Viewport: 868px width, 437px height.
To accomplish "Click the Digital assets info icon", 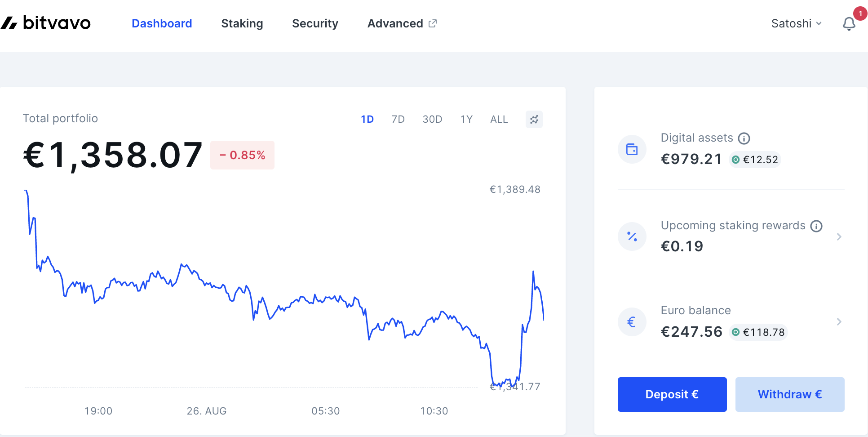I will pyautogui.click(x=744, y=138).
